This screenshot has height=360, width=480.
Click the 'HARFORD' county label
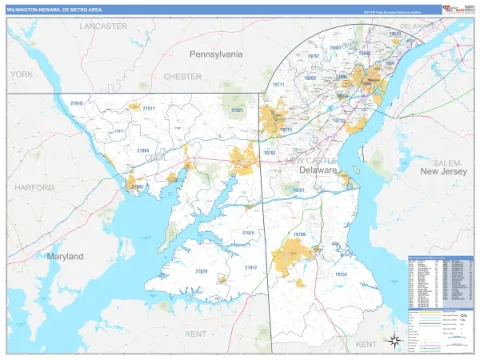click(34, 188)
